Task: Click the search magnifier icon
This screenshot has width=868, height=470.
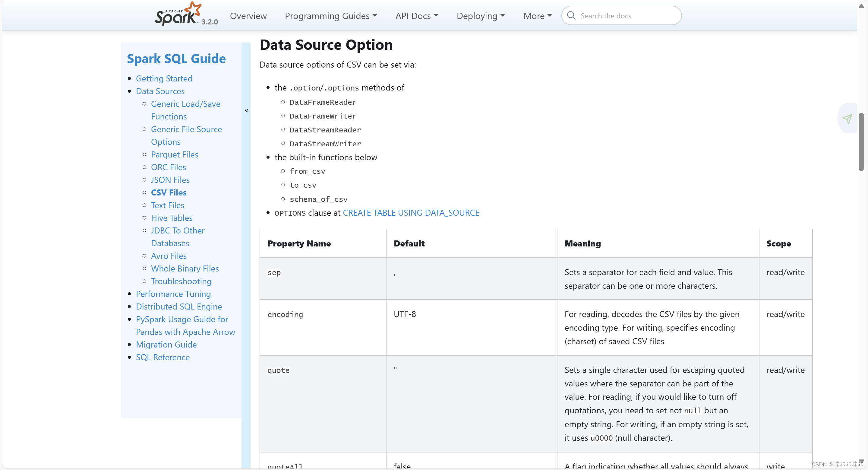Action: click(x=571, y=15)
